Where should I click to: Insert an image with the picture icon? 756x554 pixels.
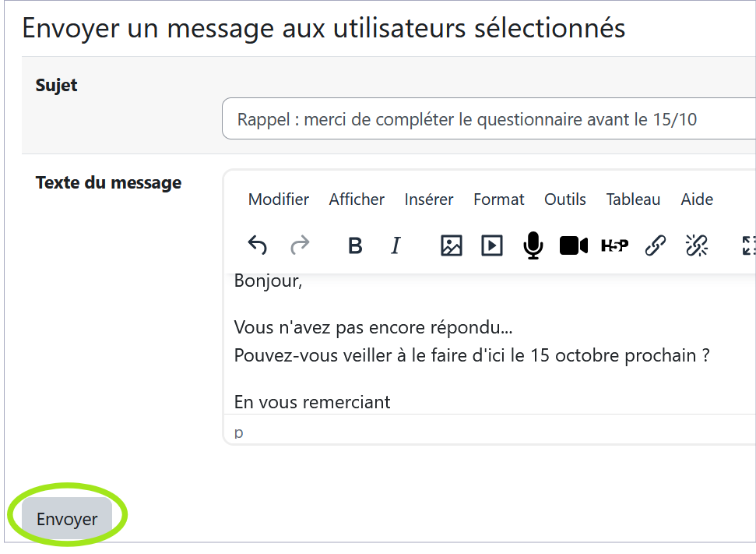click(451, 246)
